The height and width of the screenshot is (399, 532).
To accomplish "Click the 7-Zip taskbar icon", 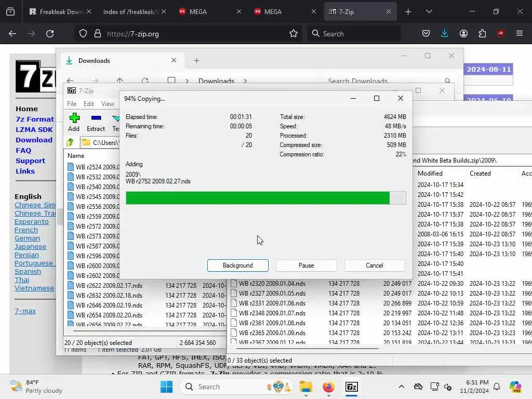I will (352, 387).
